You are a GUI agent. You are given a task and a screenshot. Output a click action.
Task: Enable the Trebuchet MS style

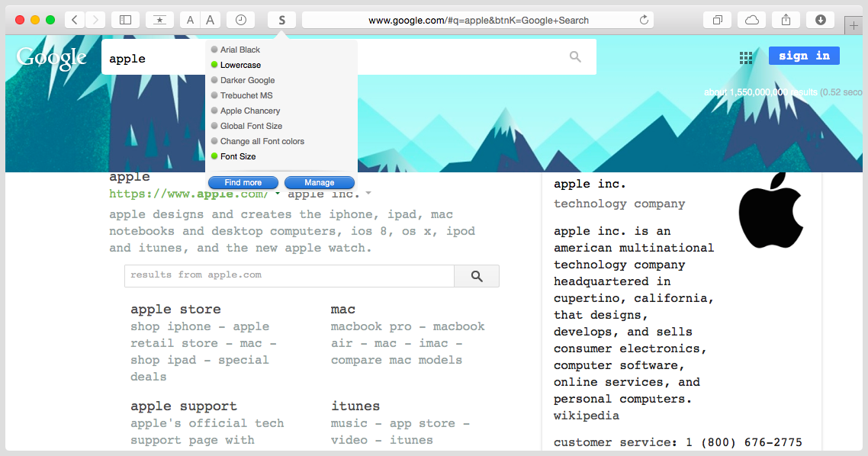(x=242, y=95)
